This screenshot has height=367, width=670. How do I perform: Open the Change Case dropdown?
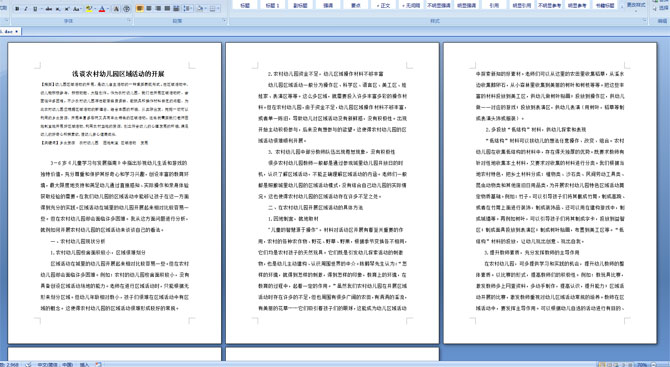tap(77, 9)
